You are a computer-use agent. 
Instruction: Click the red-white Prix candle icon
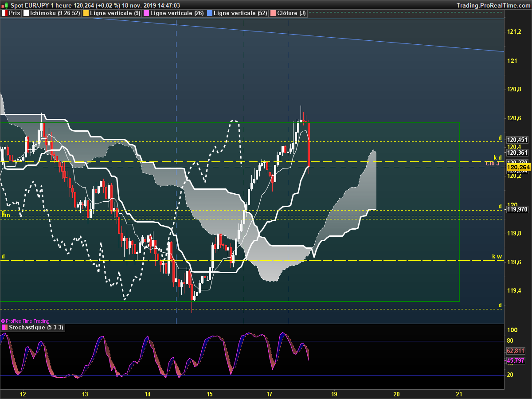click(4, 13)
